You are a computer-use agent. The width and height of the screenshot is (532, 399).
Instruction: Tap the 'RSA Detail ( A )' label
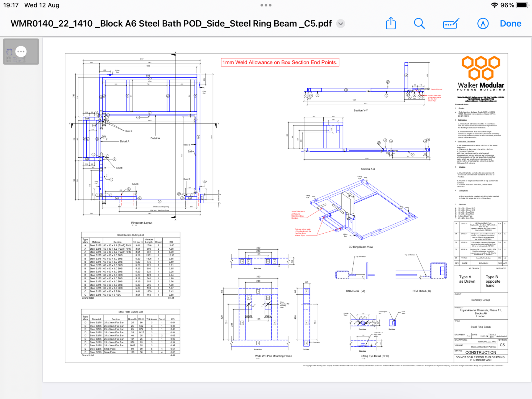(x=356, y=291)
